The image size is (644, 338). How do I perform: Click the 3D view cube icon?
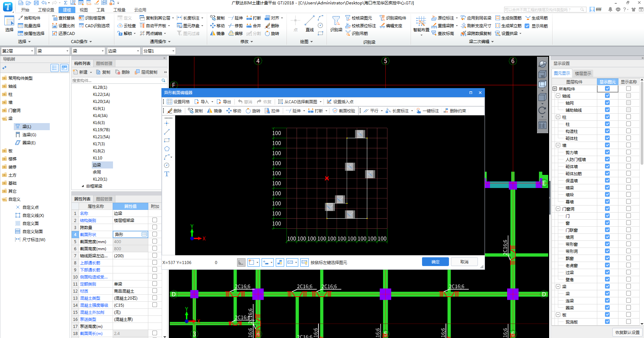[x=542, y=74]
